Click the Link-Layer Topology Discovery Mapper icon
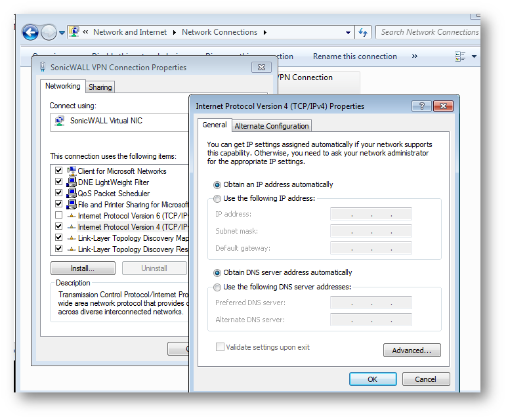 tap(72, 238)
